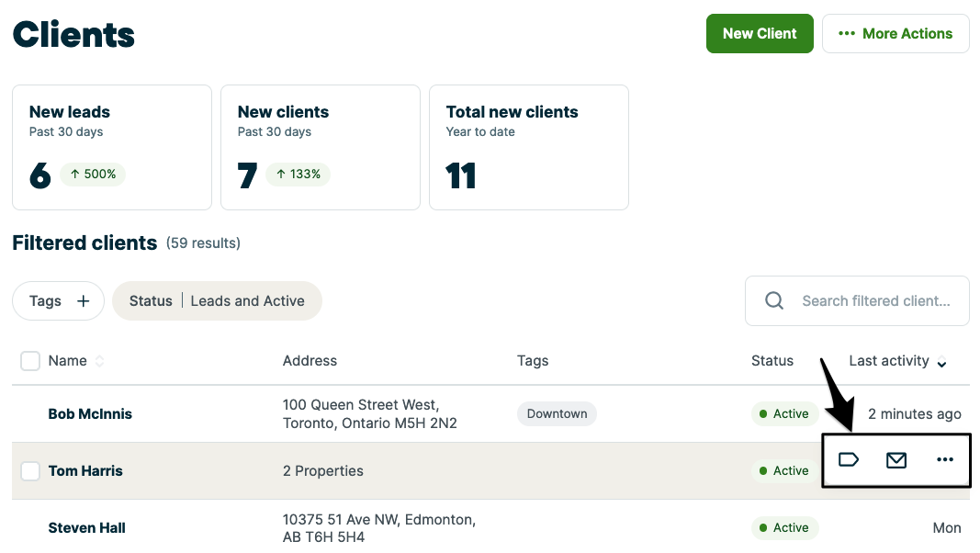Screen dimensions: 980x553
Task: Click the ellipsis icon in More Actions
Action: click(847, 33)
